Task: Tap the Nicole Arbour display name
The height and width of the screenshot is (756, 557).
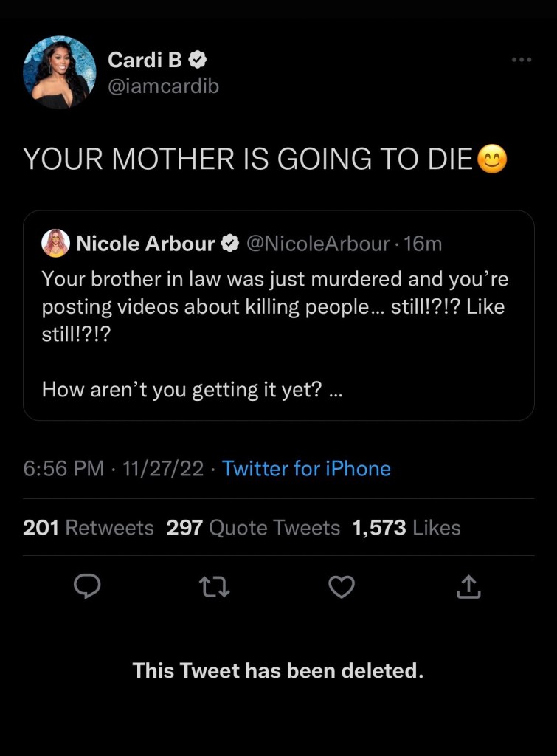Action: (x=145, y=243)
